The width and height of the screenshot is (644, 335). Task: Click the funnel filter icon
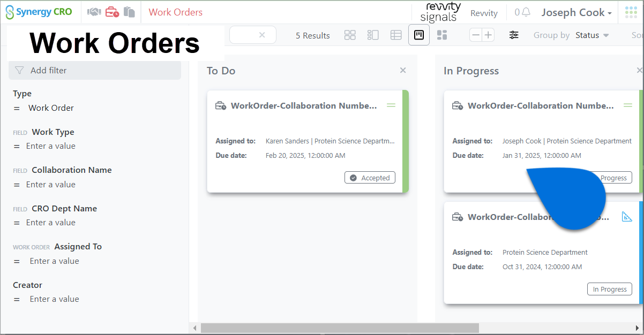(x=19, y=70)
